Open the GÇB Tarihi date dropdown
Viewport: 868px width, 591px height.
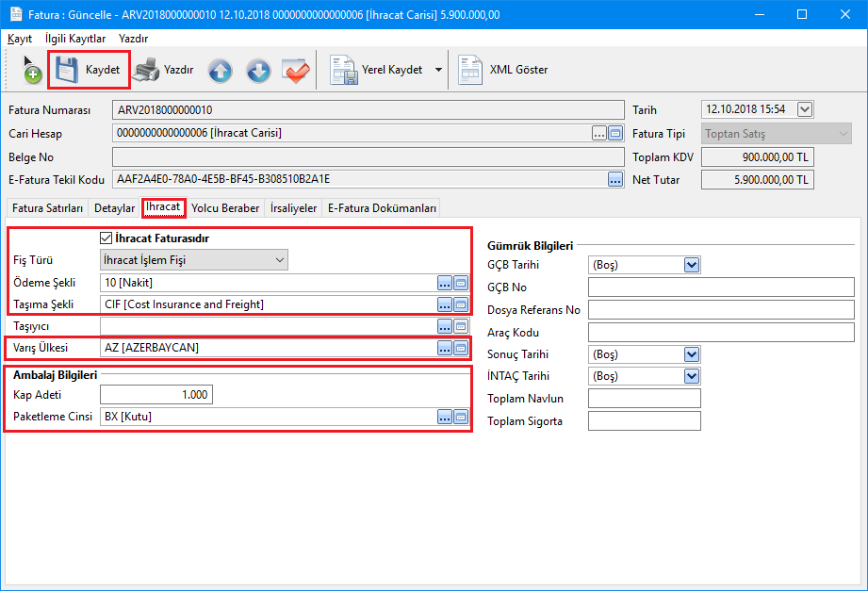[x=692, y=266]
